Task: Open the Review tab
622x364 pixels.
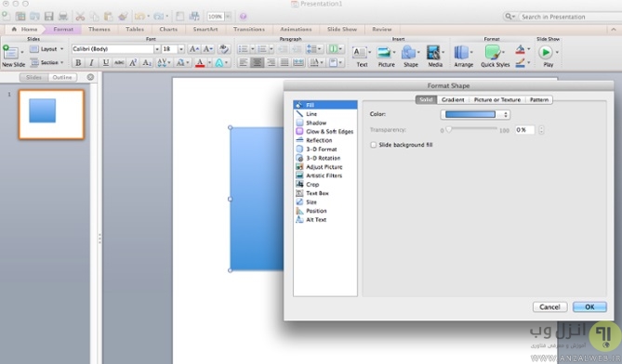Action: click(381, 30)
